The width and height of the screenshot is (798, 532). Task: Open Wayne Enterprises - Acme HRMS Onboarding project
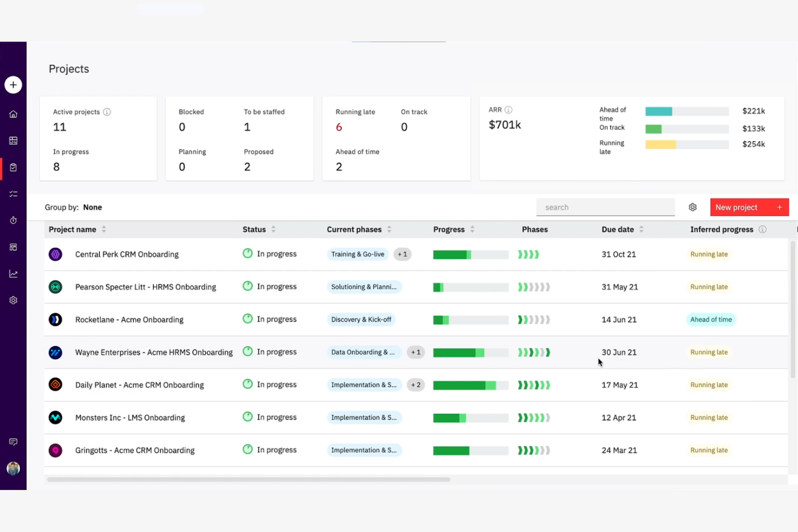coord(154,353)
